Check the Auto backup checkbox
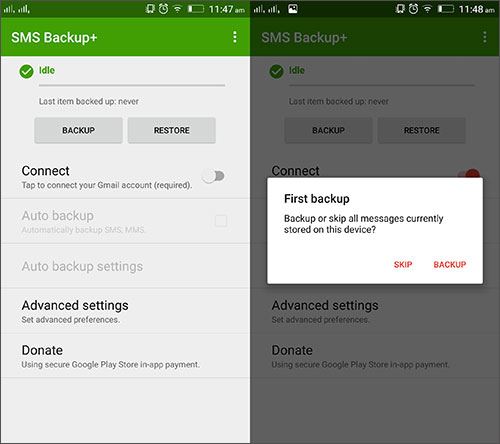This screenshot has height=444, width=500. tap(221, 221)
